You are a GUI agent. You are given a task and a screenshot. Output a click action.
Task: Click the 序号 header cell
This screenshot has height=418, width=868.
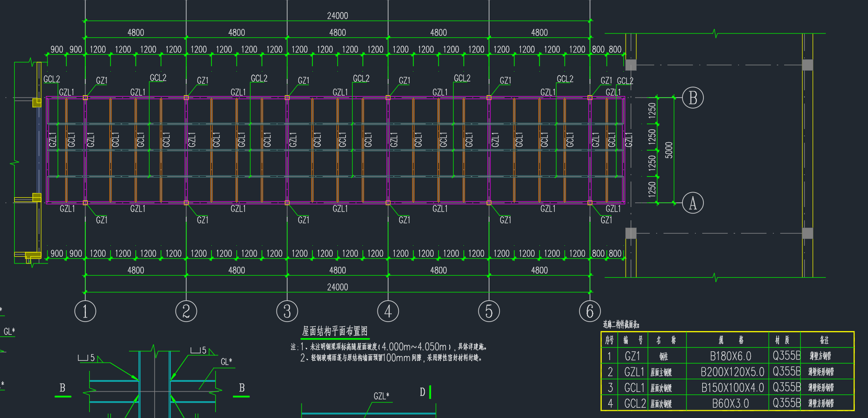[609, 340]
